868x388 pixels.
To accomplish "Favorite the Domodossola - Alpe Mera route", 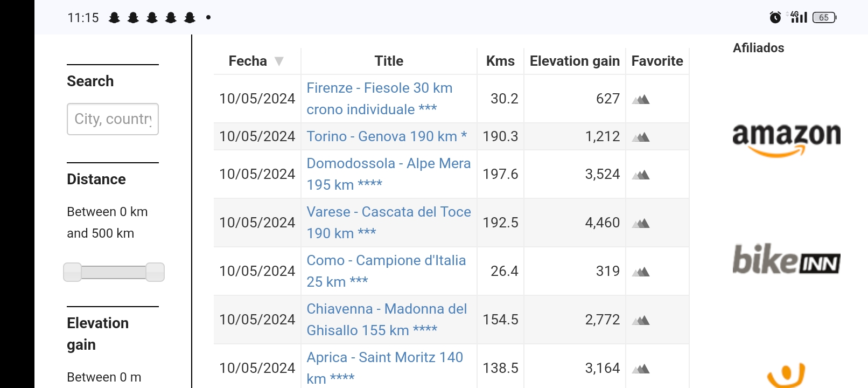I will (x=641, y=175).
